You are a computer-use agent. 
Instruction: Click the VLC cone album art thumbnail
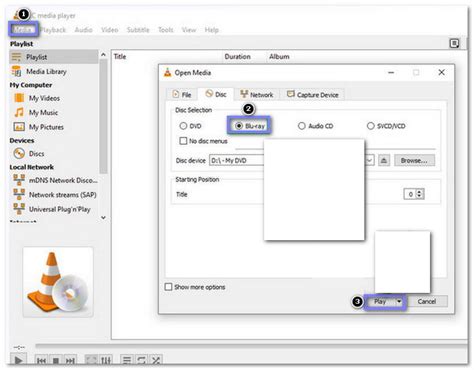click(58, 282)
